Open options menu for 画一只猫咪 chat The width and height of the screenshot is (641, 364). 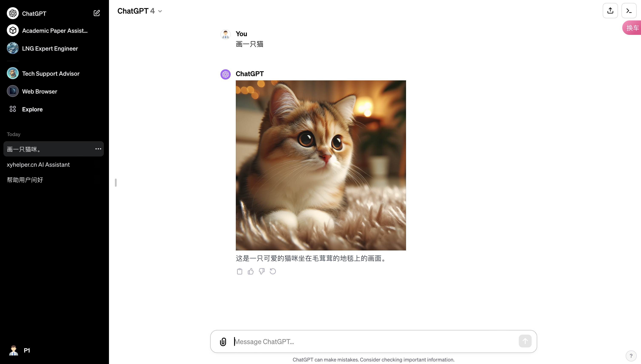click(x=98, y=149)
